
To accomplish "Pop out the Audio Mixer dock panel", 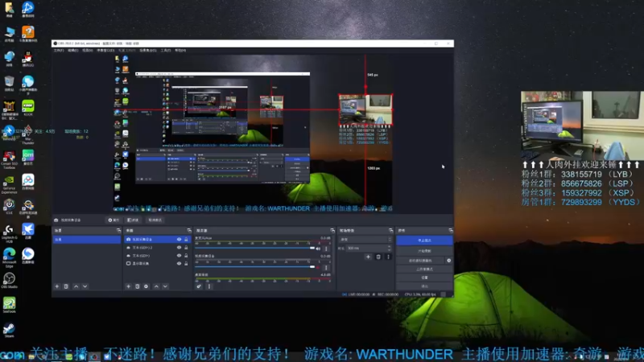I will coord(332,231).
